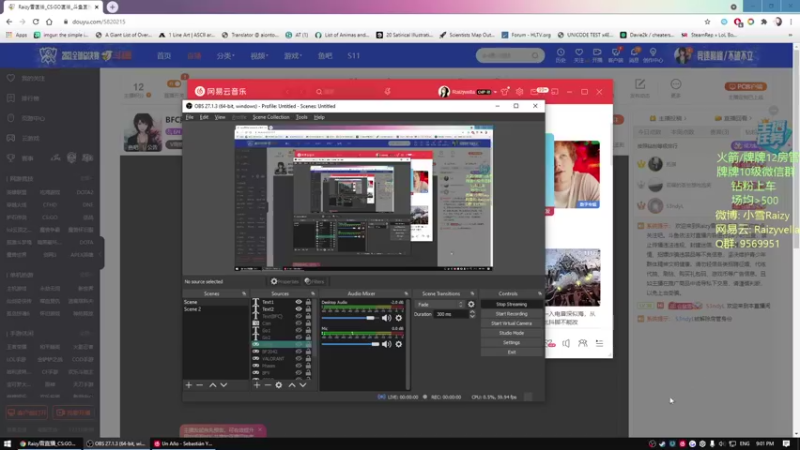Open transition properties via the Fade gear icon
800x450 pixels.
(x=471, y=305)
